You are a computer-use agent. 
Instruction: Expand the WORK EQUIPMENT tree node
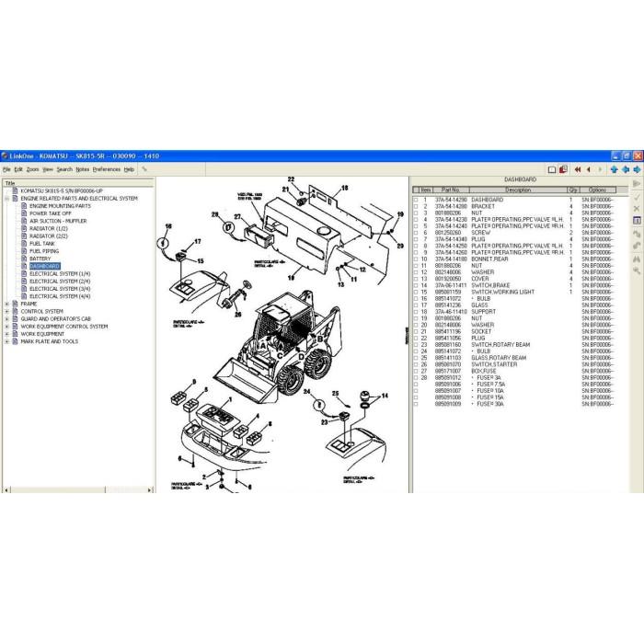[7, 334]
